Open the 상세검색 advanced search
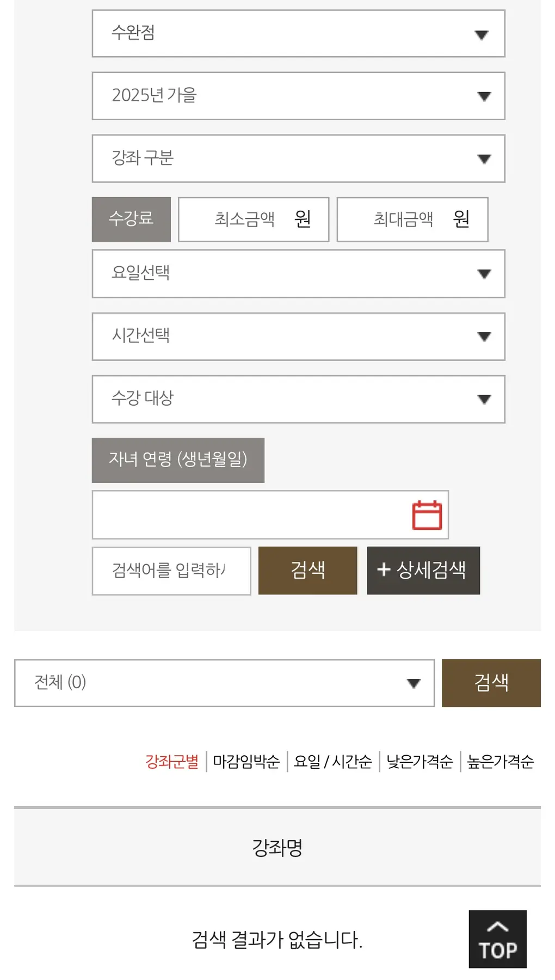Viewport: 555px width, 980px height. [423, 571]
